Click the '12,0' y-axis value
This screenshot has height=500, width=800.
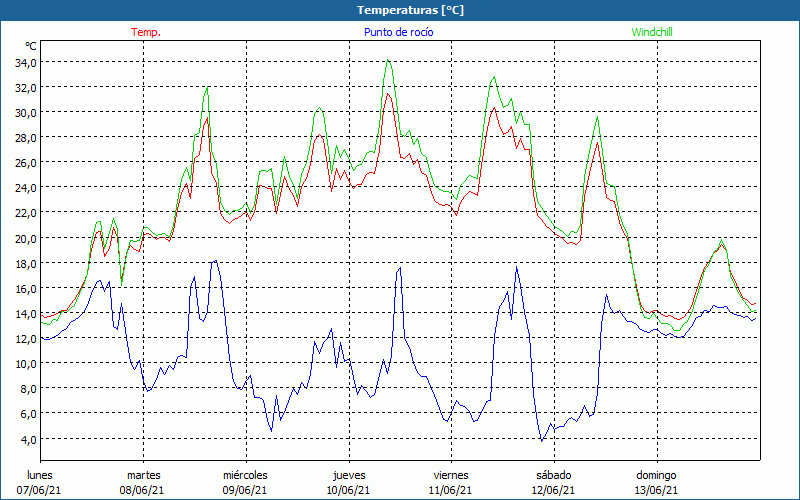pyautogui.click(x=26, y=338)
